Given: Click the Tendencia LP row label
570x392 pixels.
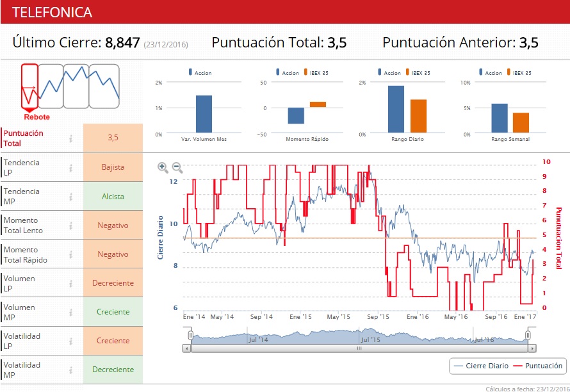Looking at the screenshot, I should point(21,167).
